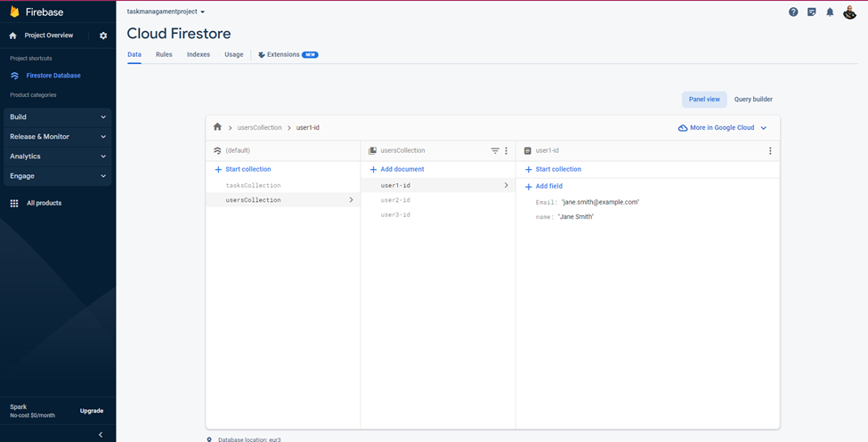Click usersCollection in the breadcrumb
This screenshot has height=442, width=868.
[260, 128]
